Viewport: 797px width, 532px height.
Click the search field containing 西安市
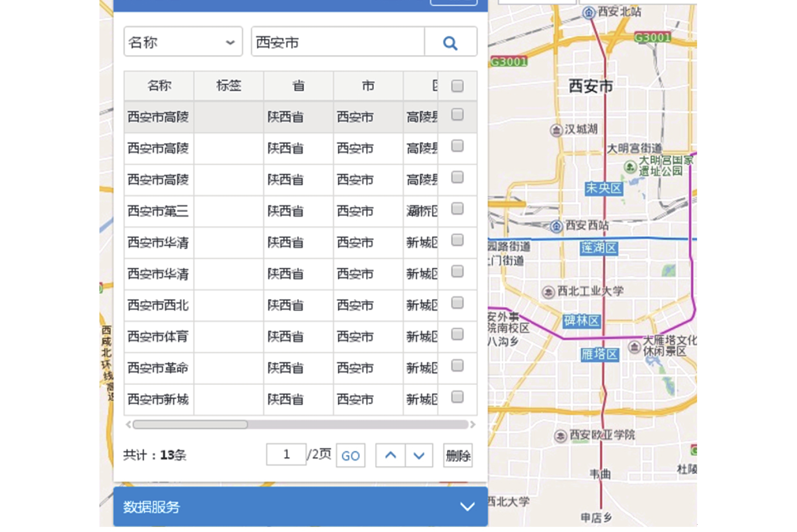point(338,42)
